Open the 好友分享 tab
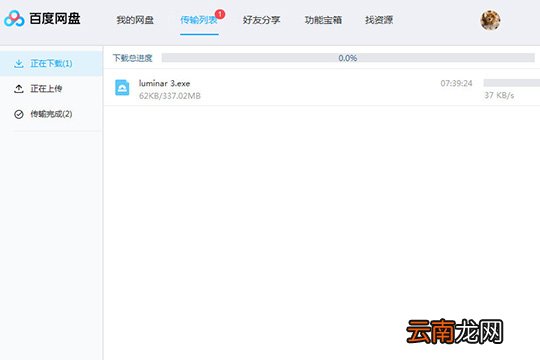This screenshot has height=360, width=540. [261, 20]
